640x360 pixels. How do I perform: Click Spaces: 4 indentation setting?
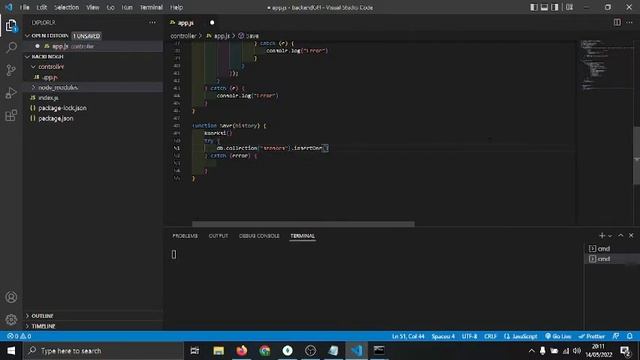[x=443, y=336]
